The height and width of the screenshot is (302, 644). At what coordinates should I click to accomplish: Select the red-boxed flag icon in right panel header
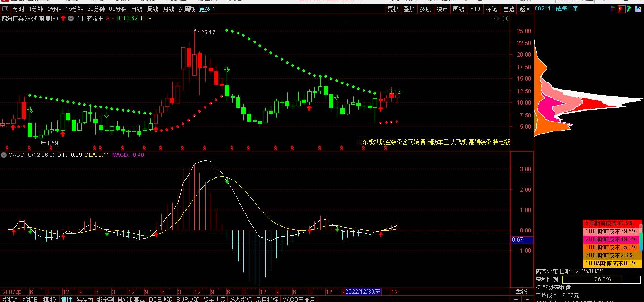pyautogui.click(x=621, y=8)
